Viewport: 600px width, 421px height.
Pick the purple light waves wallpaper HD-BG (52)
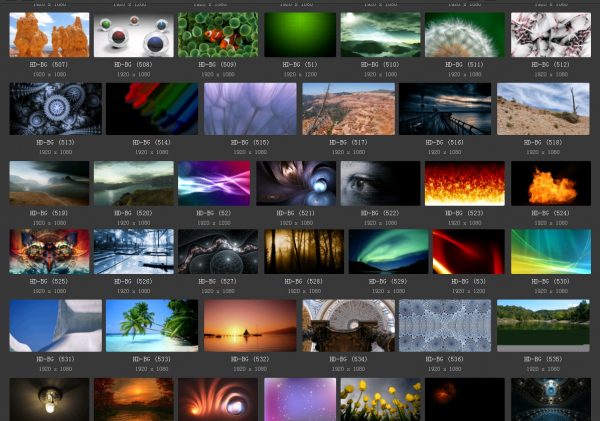214,183
